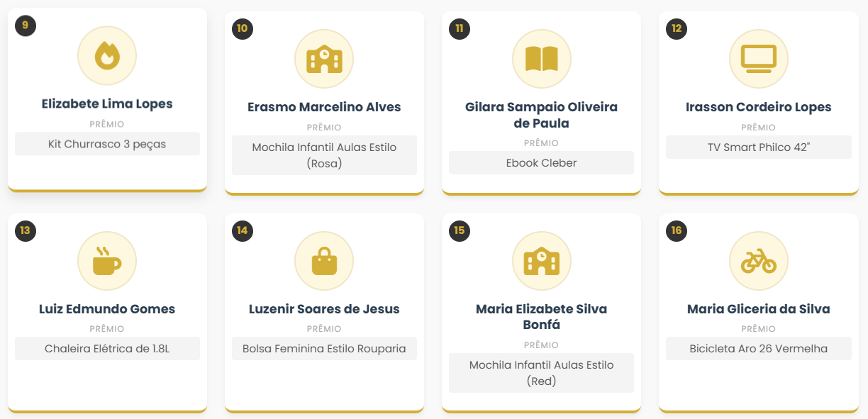This screenshot has width=868, height=419.
Task: Click the number 16 badge
Action: tap(677, 230)
